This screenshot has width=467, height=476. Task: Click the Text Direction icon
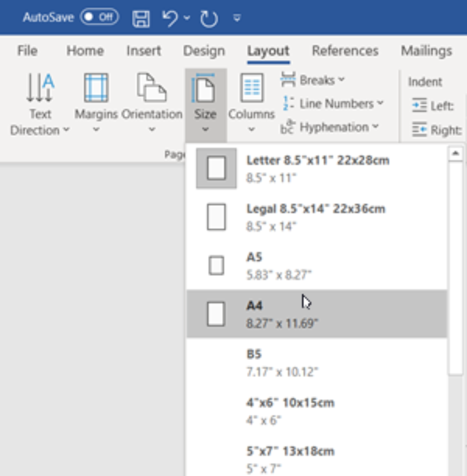pyautogui.click(x=40, y=87)
